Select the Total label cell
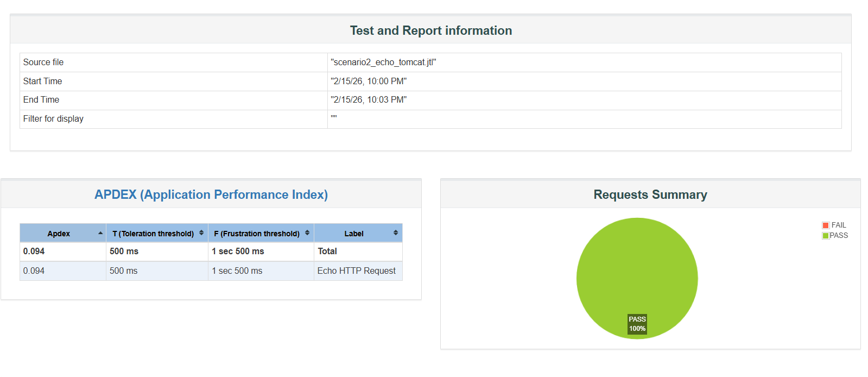The width and height of the screenshot is (868, 377). pyautogui.click(x=358, y=252)
